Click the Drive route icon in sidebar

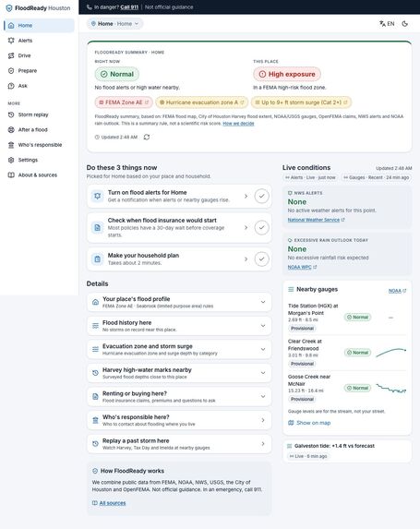click(11, 55)
